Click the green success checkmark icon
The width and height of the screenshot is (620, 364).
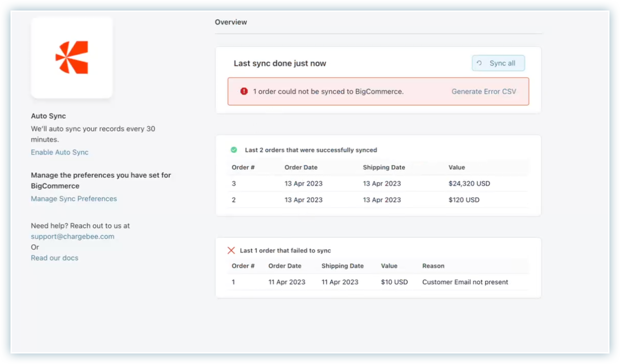pos(234,150)
